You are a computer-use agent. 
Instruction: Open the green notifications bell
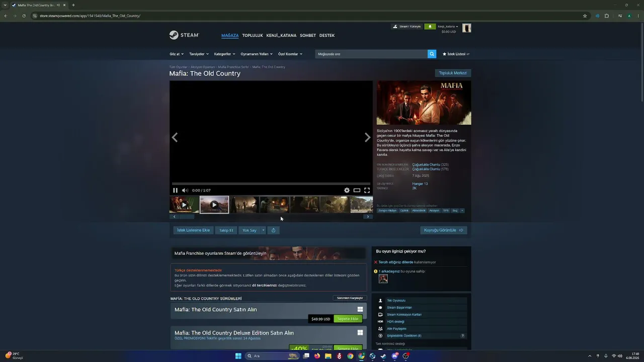[430, 27]
